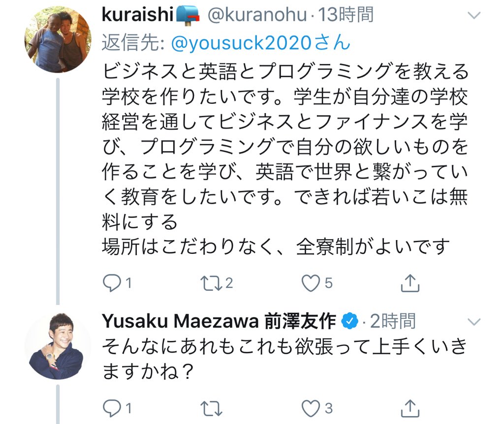
Task: Open kuraishi's display name profile
Action: coord(137,15)
